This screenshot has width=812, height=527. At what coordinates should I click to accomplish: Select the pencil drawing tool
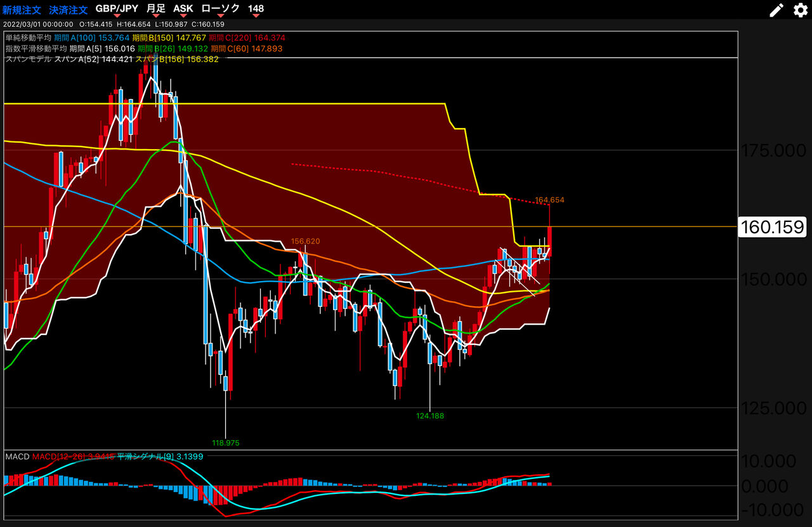tap(776, 10)
